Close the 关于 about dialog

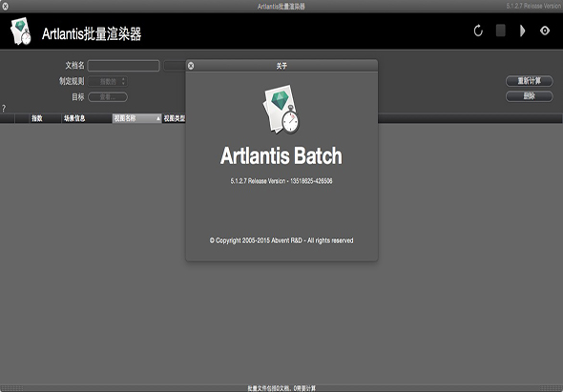click(191, 66)
